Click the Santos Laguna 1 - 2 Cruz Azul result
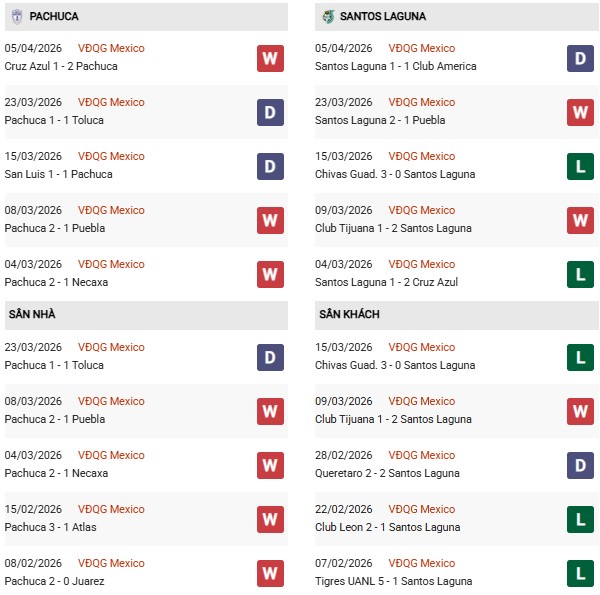This screenshot has width=600, height=595. tap(386, 282)
